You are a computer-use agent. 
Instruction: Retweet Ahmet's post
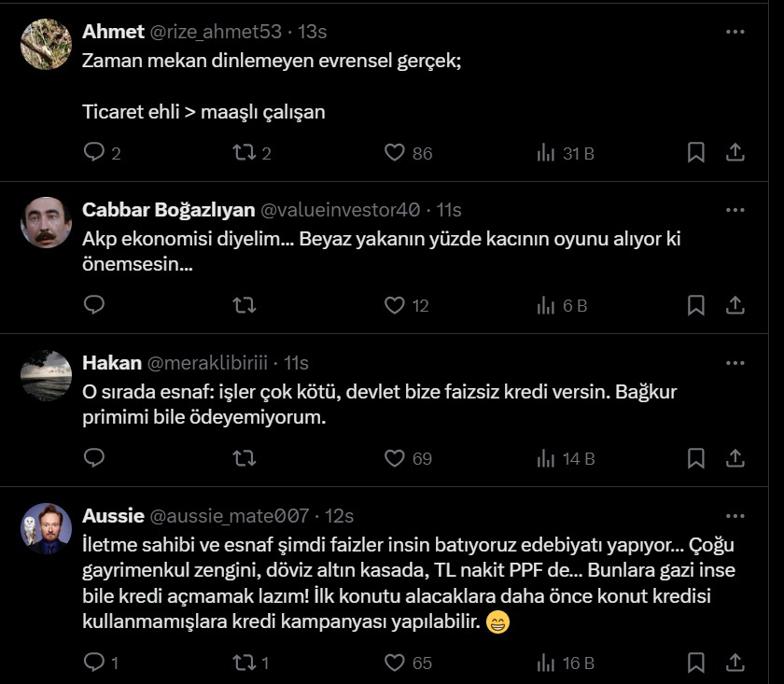(244, 152)
